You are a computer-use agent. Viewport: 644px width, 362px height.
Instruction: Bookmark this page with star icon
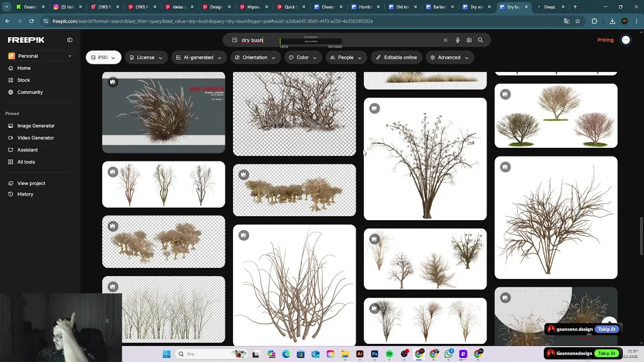[x=578, y=21]
